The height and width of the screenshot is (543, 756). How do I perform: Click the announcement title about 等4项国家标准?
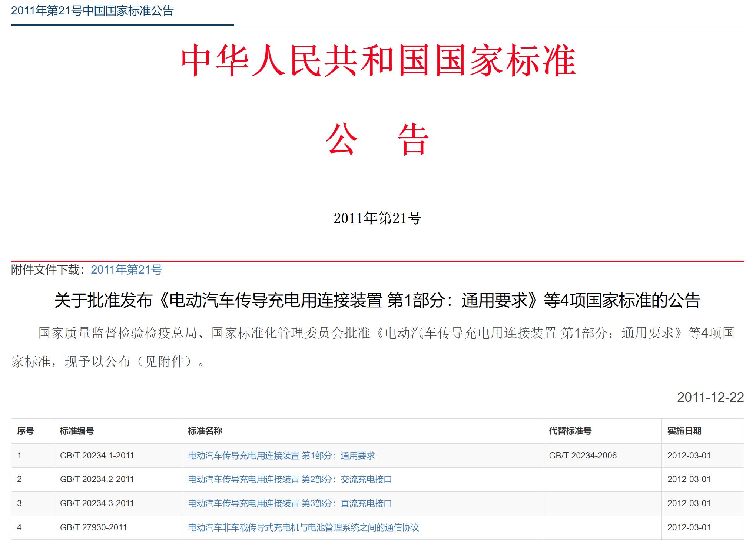(377, 300)
